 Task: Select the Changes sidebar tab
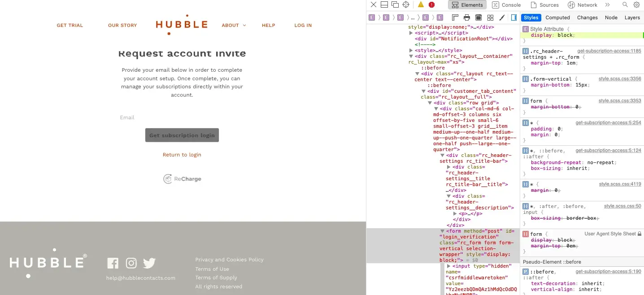coord(587,17)
